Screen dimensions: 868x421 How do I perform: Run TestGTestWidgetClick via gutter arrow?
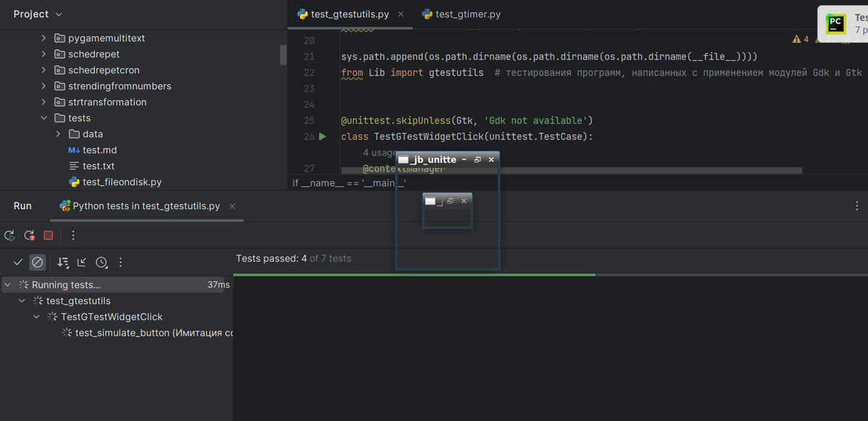coord(323,136)
